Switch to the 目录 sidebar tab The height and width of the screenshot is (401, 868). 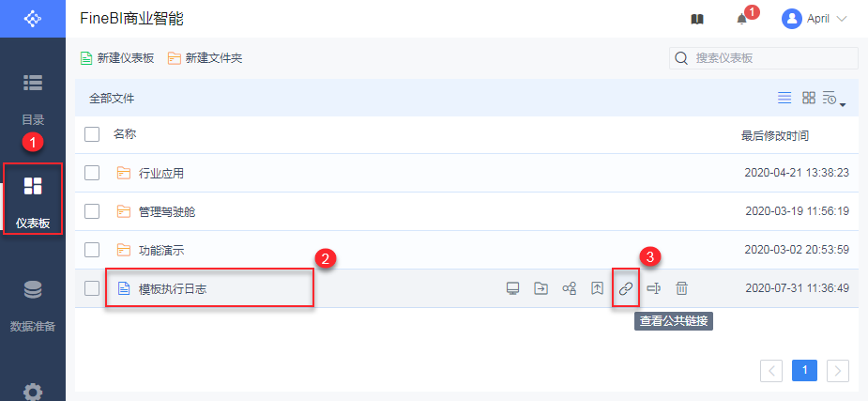33,99
